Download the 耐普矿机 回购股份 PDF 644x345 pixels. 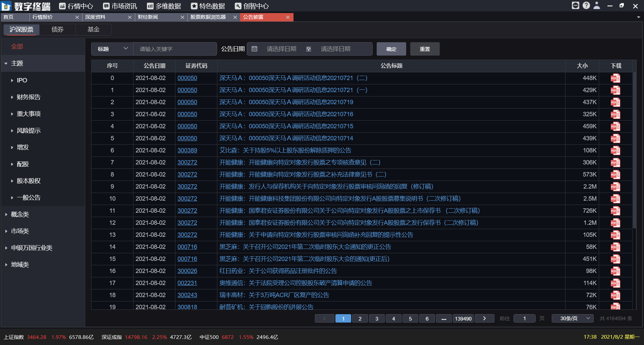[x=615, y=306]
